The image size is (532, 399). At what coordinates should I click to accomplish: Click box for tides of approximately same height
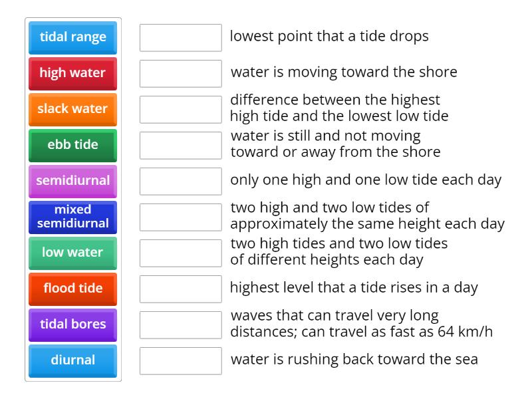point(181,217)
